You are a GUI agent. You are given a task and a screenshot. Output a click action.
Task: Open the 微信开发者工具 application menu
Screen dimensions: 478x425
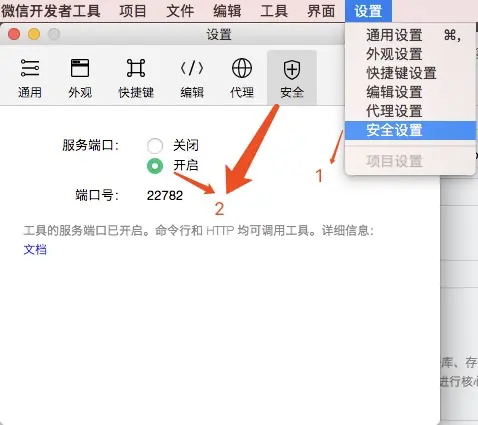click(51, 11)
